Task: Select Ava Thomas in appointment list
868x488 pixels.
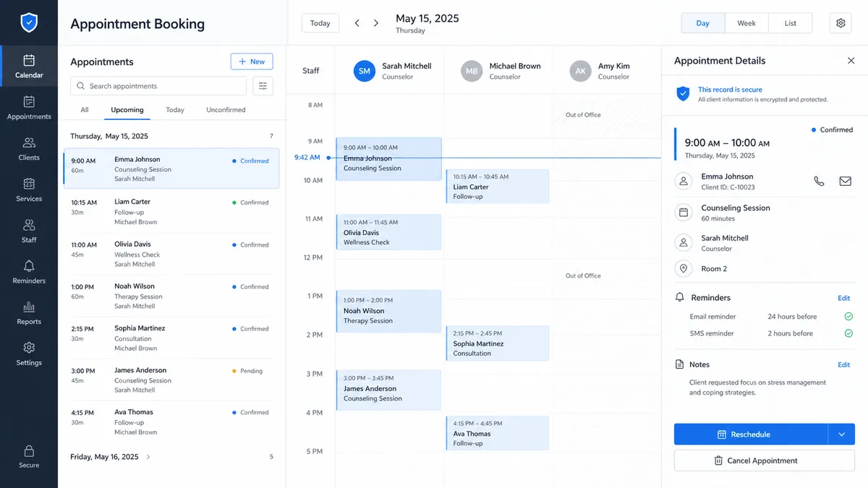Action: click(x=171, y=421)
